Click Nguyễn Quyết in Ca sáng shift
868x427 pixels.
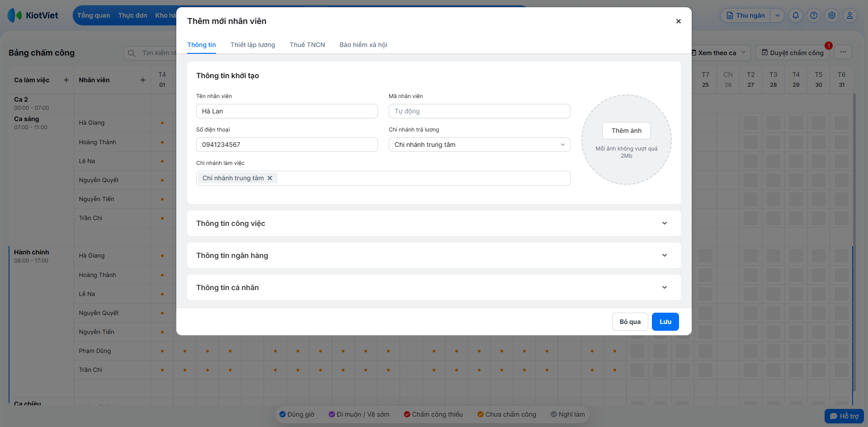click(x=99, y=180)
